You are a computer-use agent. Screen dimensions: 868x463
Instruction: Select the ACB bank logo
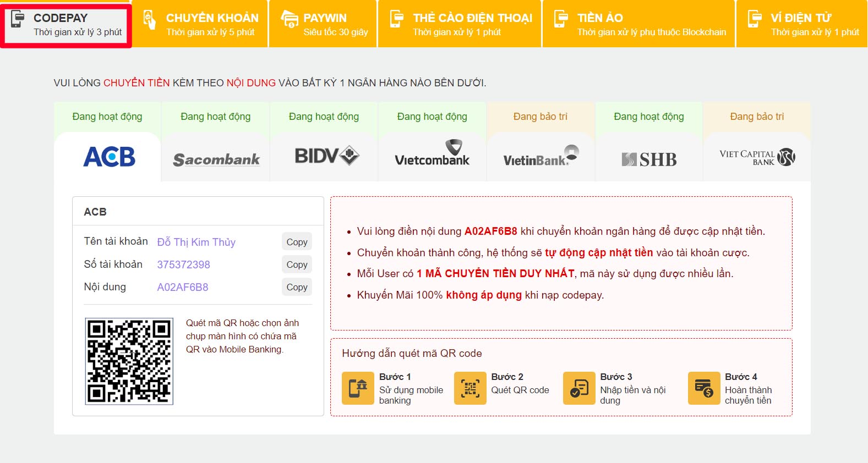[109, 157]
